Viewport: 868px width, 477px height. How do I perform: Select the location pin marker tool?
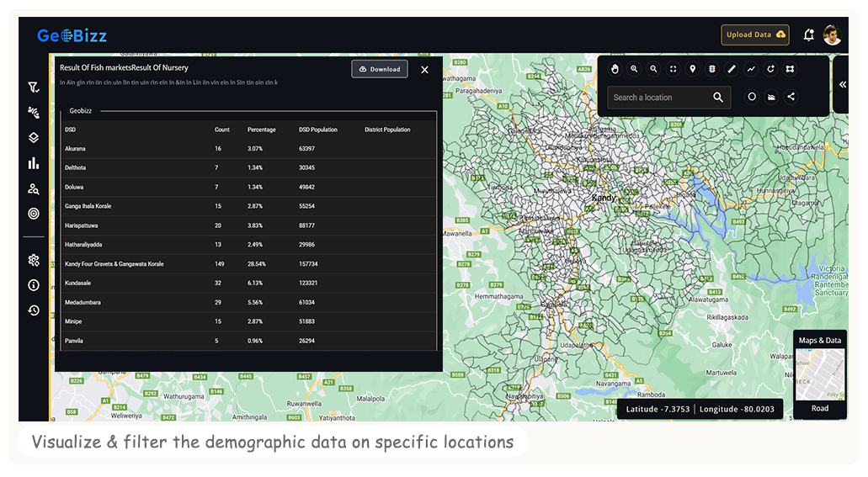[x=693, y=69]
